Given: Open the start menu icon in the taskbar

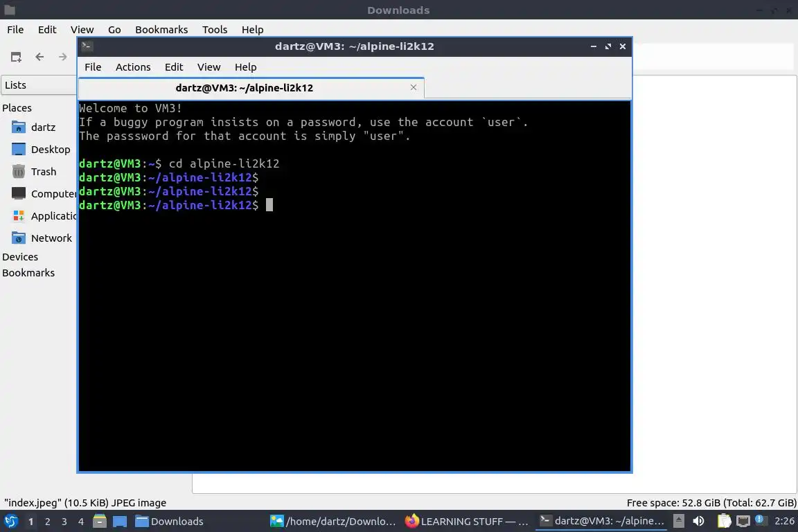Looking at the screenshot, I should (x=10, y=522).
